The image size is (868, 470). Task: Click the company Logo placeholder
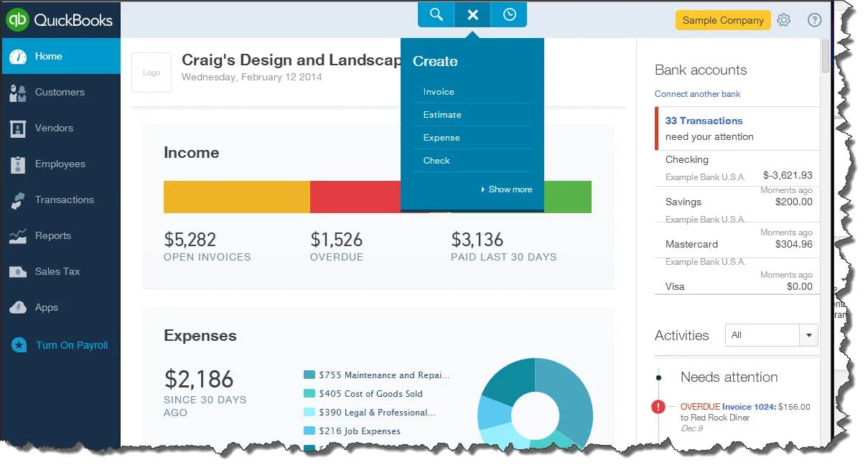(151, 72)
